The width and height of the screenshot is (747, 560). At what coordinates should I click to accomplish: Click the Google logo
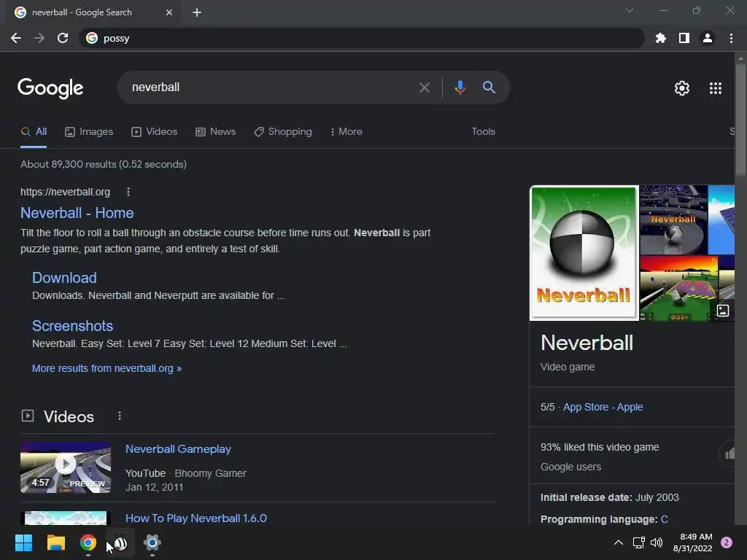click(50, 88)
